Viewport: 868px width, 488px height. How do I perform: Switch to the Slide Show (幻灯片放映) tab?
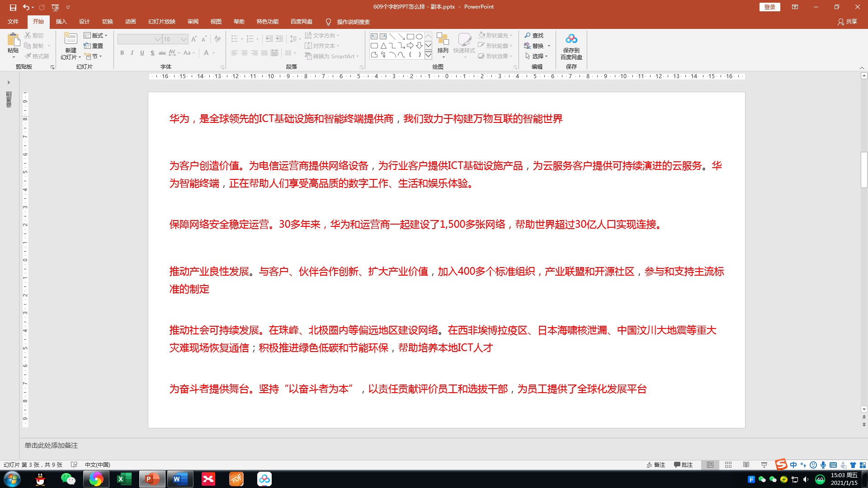(162, 22)
